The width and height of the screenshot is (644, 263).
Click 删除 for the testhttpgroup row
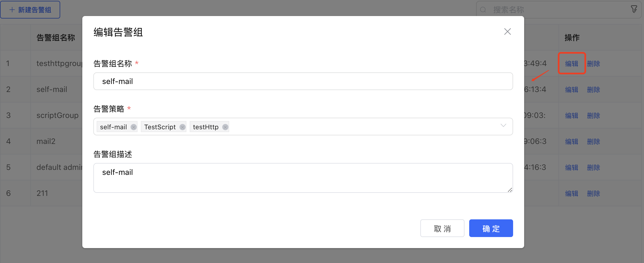click(x=593, y=64)
